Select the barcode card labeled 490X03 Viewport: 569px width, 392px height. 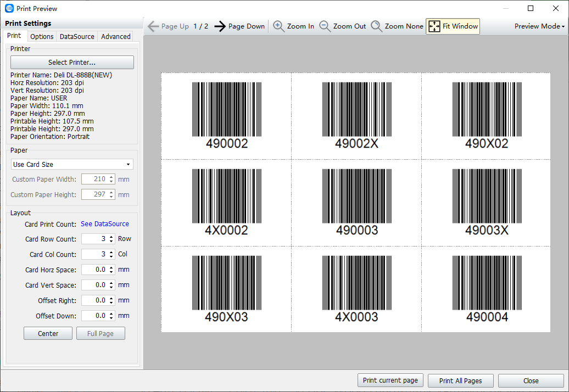tap(226, 289)
